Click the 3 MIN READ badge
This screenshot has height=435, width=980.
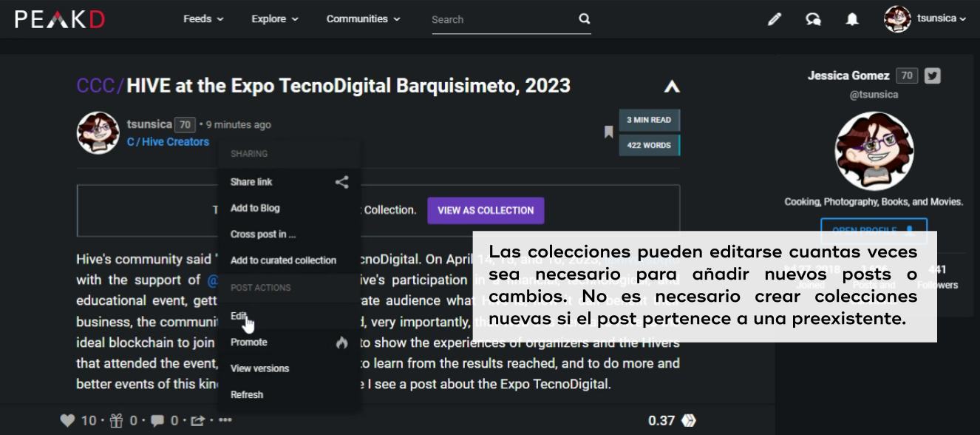[649, 120]
